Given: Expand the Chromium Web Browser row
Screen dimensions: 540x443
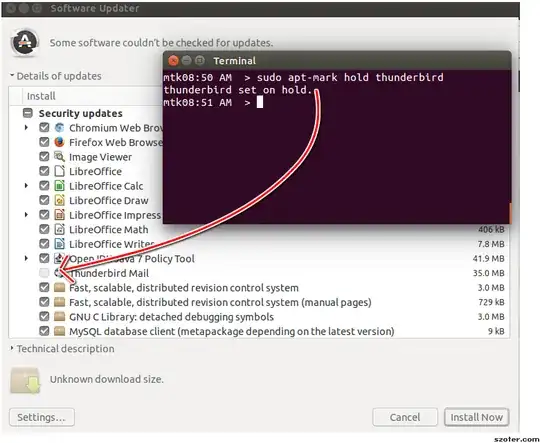Looking at the screenshot, I should pyautogui.click(x=26, y=127).
